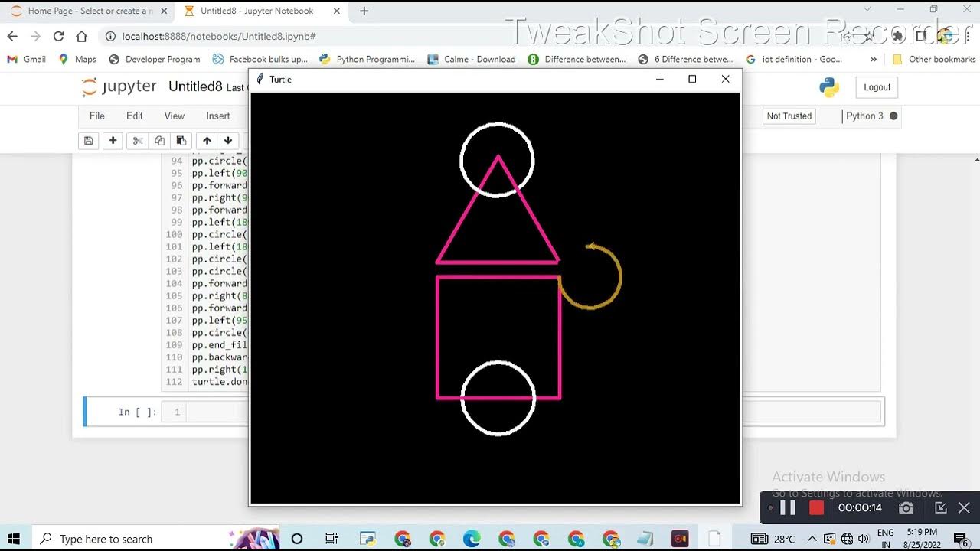Open the View menu in Jupyter

coord(175,116)
